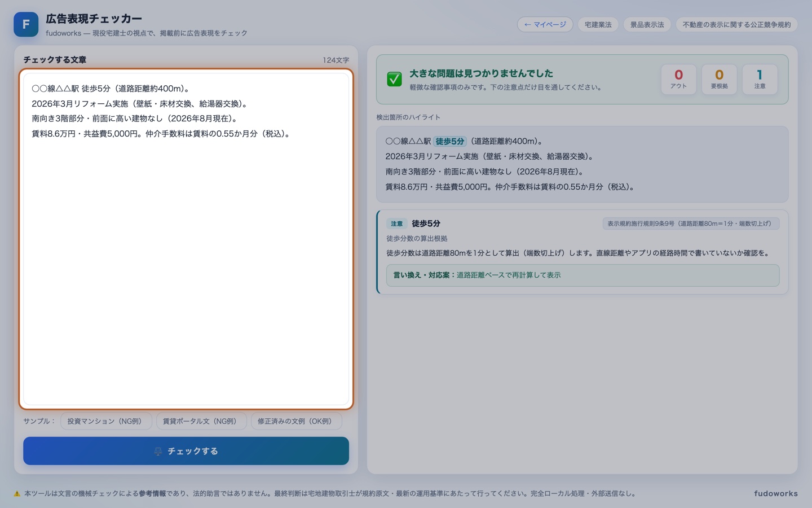
Task: Click the fudoworks brand text in footer
Action: tap(776, 493)
